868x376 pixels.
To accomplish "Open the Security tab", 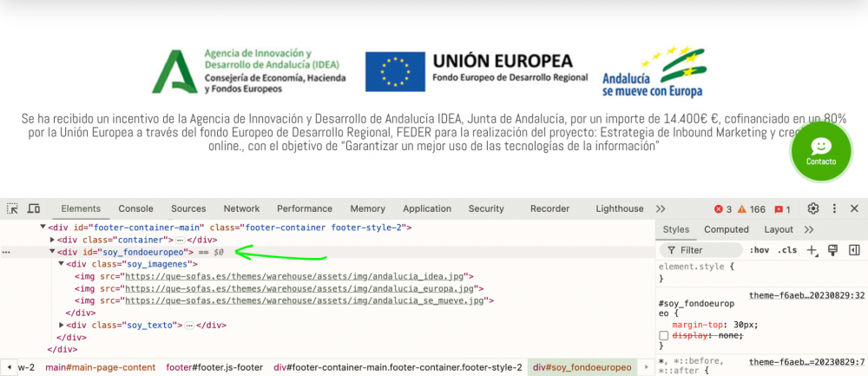I will (486, 208).
